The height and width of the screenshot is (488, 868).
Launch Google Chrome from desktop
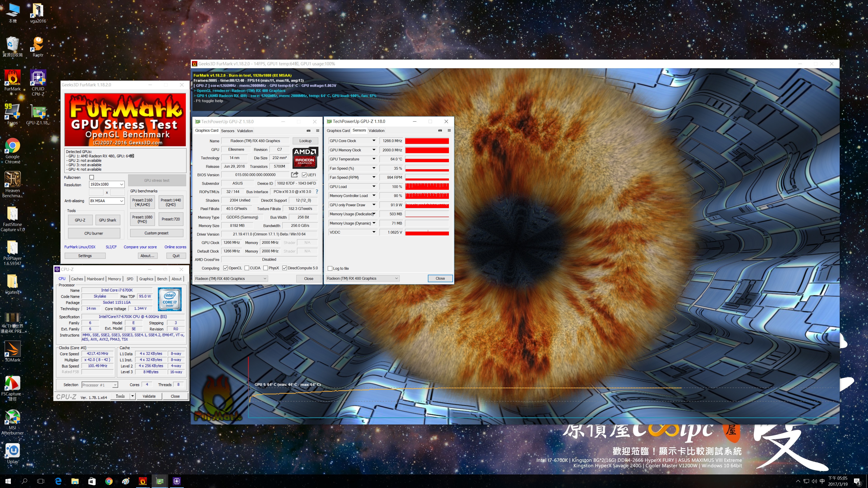(x=12, y=150)
